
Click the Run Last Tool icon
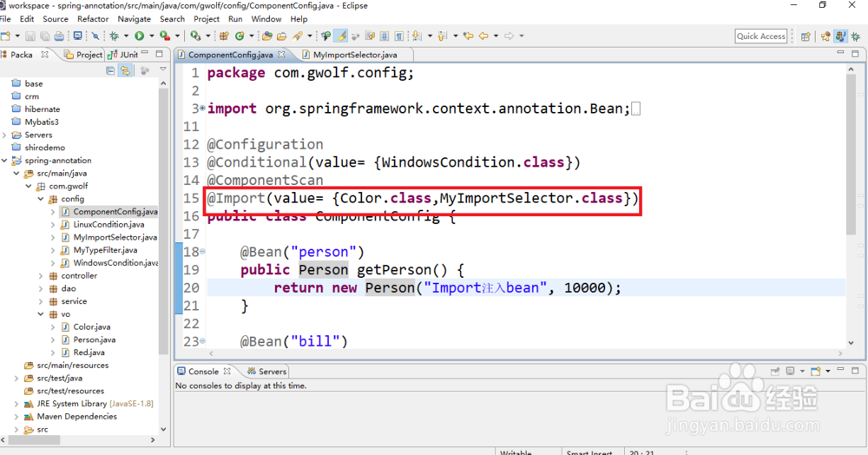pyautogui.click(x=164, y=36)
